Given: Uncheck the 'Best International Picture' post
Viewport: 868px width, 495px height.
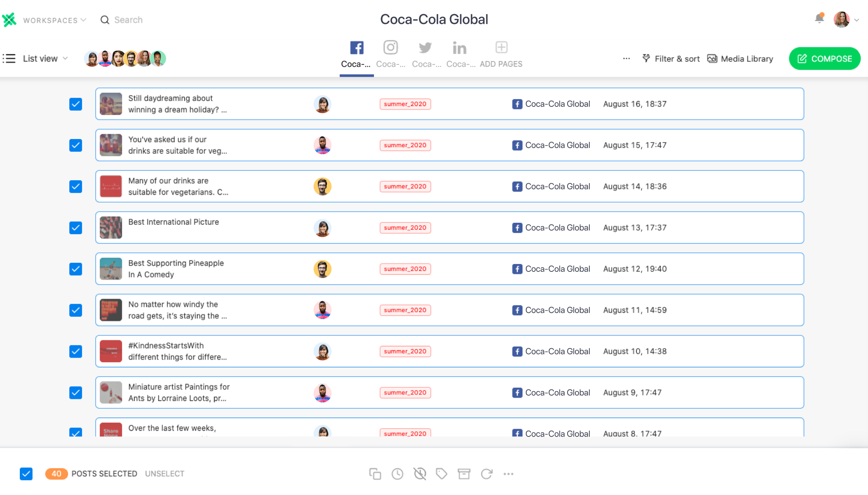Looking at the screenshot, I should point(76,228).
